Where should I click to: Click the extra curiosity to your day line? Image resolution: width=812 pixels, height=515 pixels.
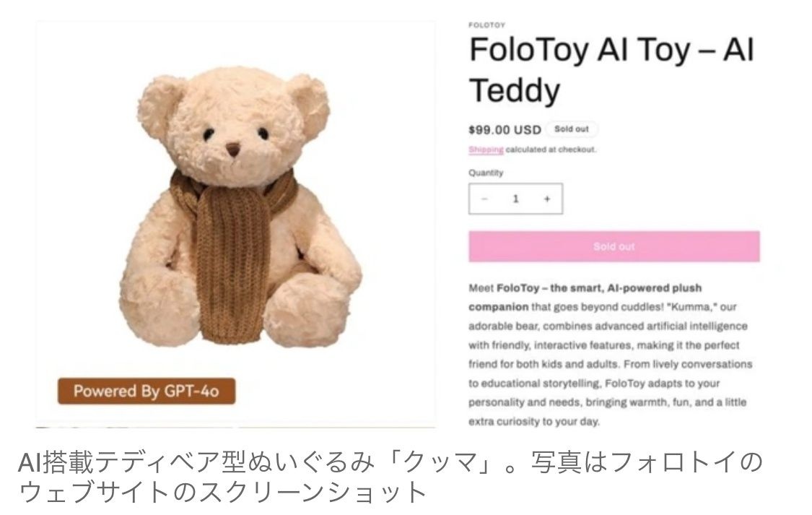(x=534, y=422)
